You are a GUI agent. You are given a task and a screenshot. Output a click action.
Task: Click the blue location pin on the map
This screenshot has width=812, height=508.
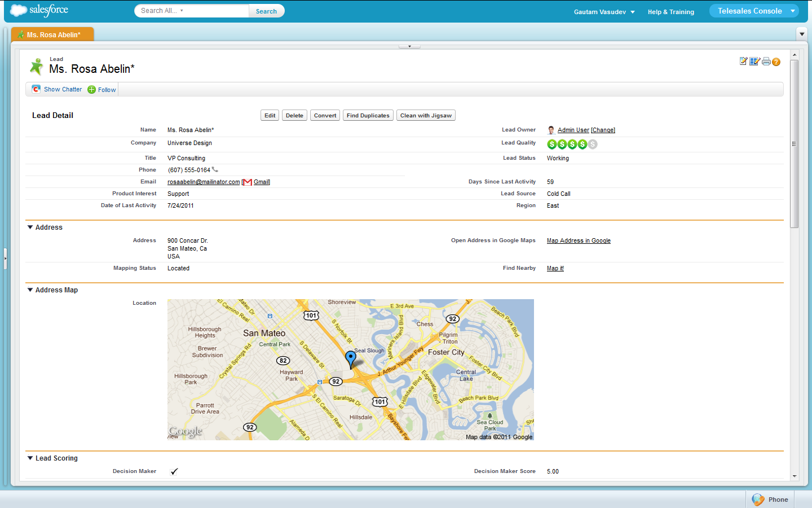(351, 358)
